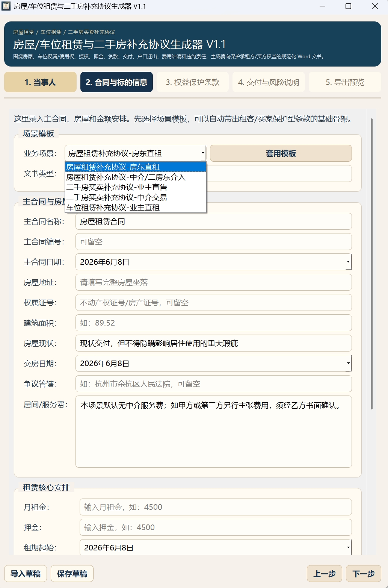388x588 pixels.
Task: Pick 二手房买卖补充协议-业主直售 option
Action: click(136, 187)
